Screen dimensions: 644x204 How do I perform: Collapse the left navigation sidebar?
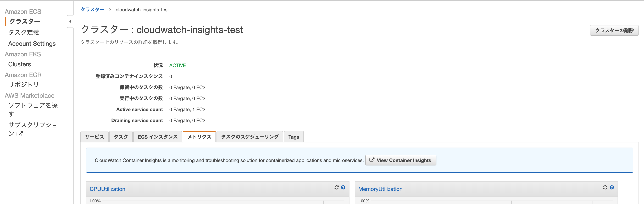[x=70, y=22]
